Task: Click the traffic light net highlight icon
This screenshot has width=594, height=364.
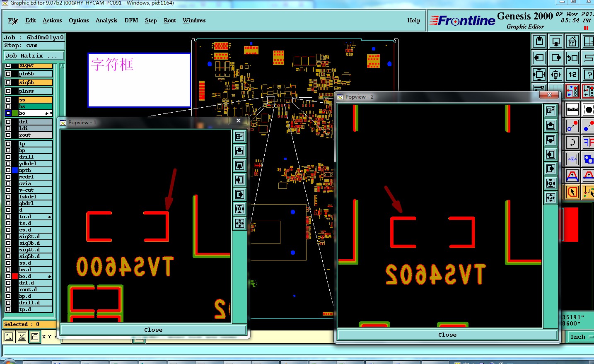Action: pos(572,91)
